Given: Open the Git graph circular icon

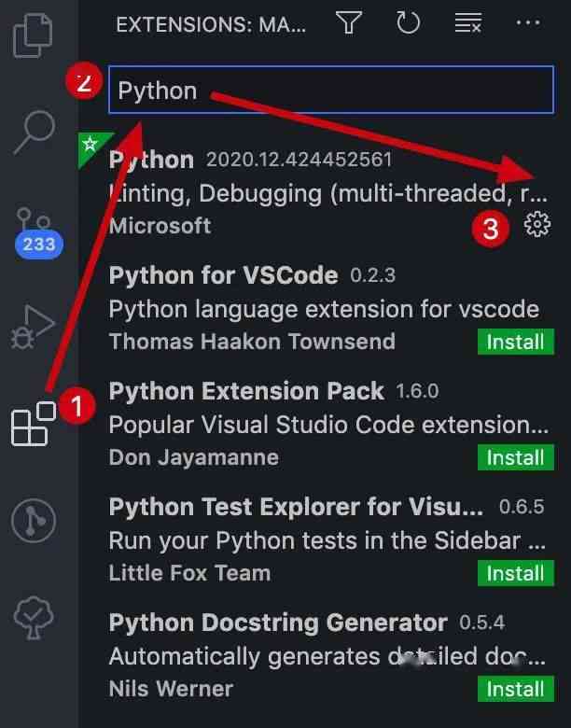Looking at the screenshot, I should [x=34, y=521].
